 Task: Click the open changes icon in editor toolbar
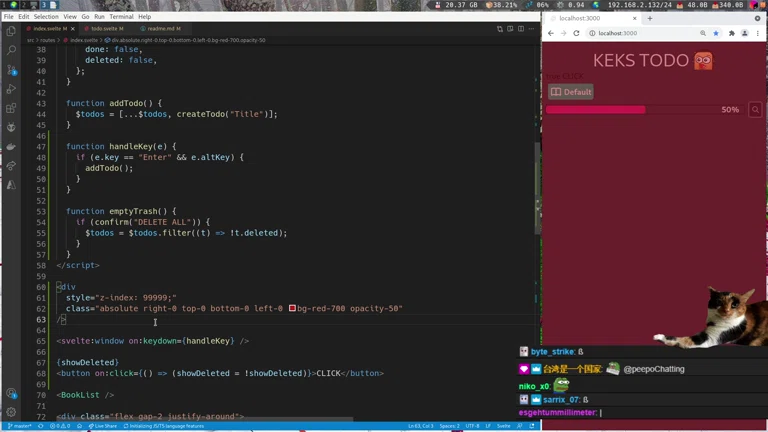500,29
